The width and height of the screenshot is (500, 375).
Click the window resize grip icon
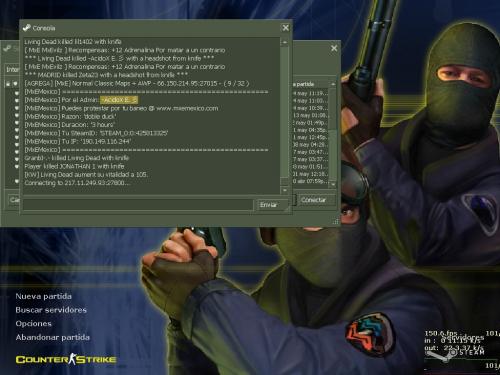(x=336, y=222)
